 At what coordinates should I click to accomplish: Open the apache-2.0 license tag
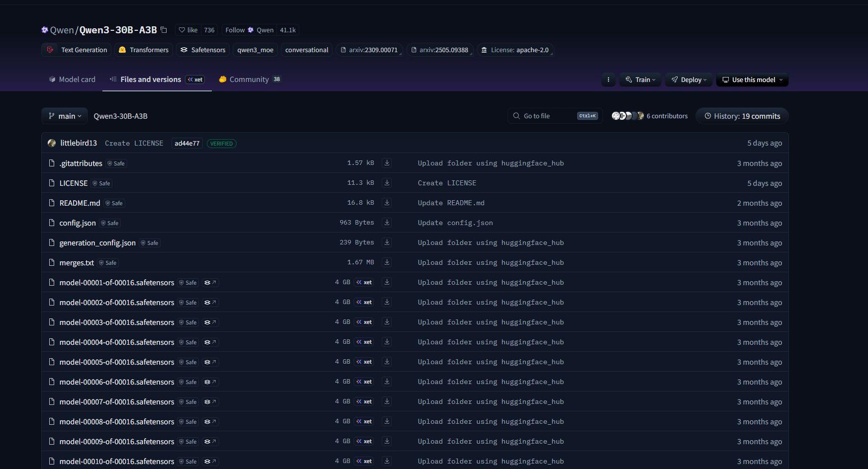[515, 50]
